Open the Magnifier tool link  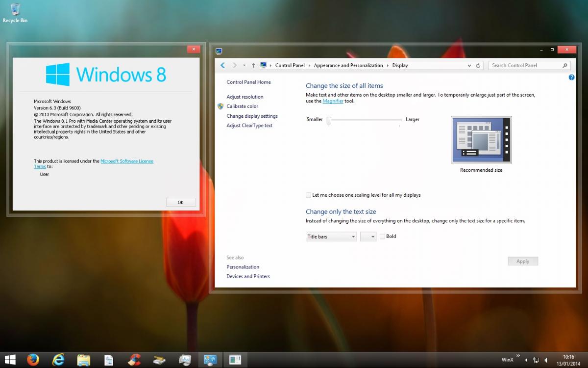(333, 101)
